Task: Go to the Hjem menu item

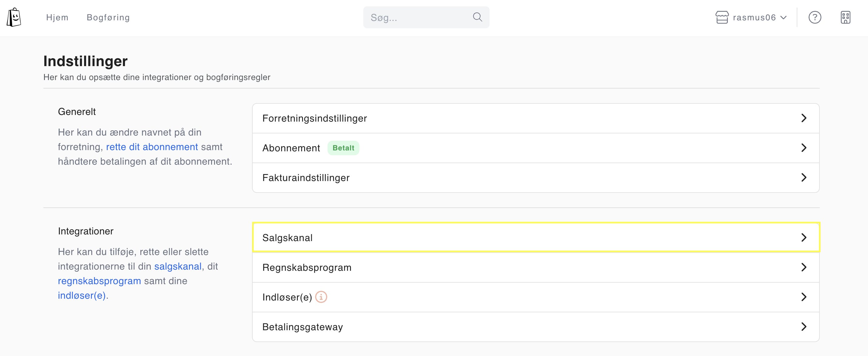Action: pyautogui.click(x=57, y=17)
